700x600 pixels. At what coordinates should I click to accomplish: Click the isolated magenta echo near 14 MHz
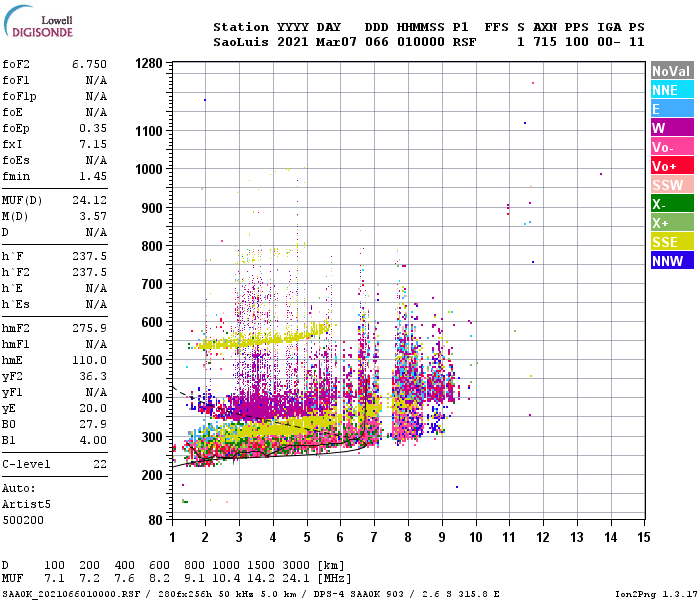point(601,174)
